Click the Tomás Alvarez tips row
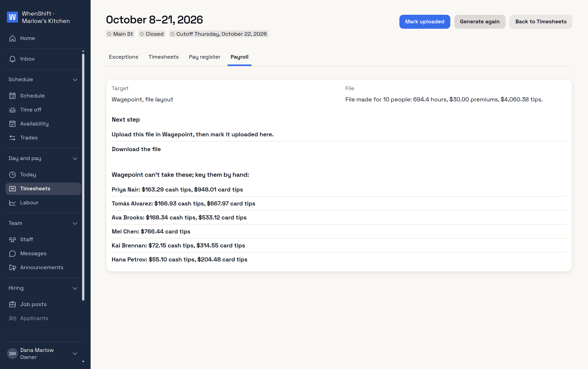Viewport: 588px width, 369px height. tap(339, 203)
